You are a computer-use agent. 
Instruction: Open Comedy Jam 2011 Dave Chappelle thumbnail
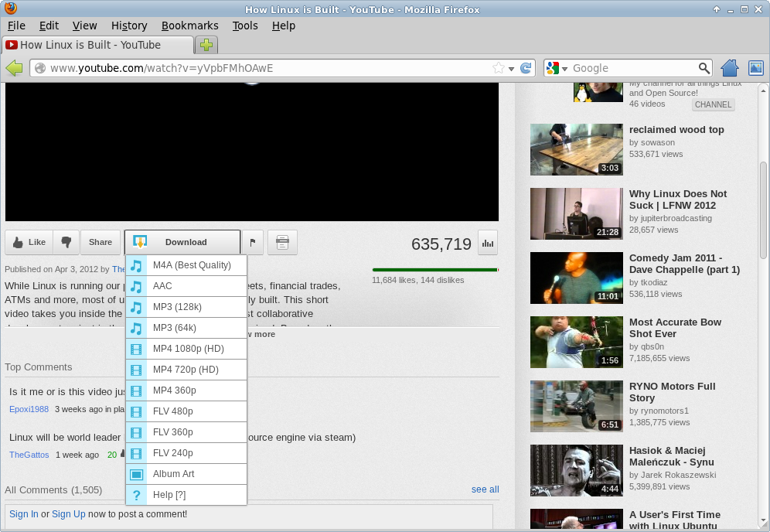[577, 278]
